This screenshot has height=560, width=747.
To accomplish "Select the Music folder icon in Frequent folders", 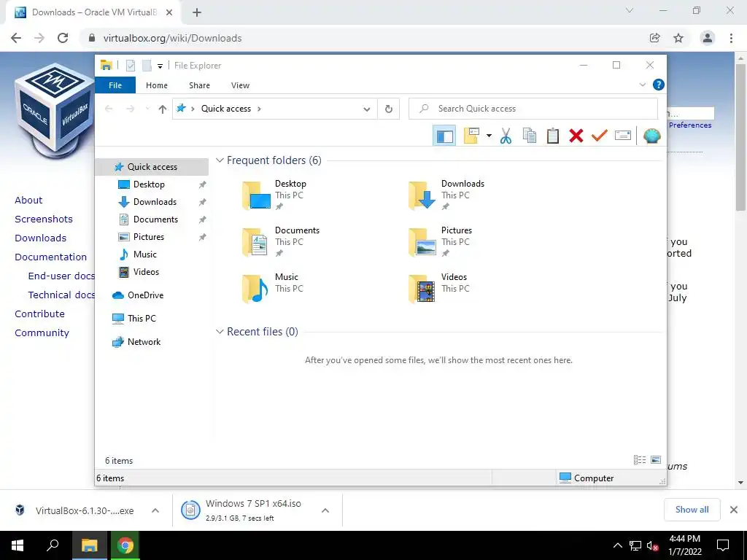I will coord(256,289).
